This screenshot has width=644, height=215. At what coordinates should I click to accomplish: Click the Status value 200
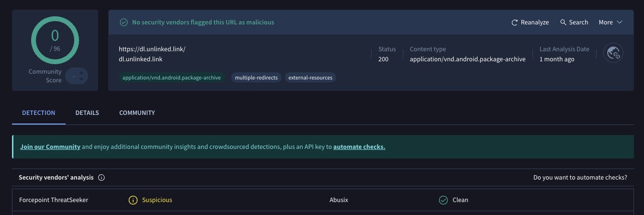(384, 59)
